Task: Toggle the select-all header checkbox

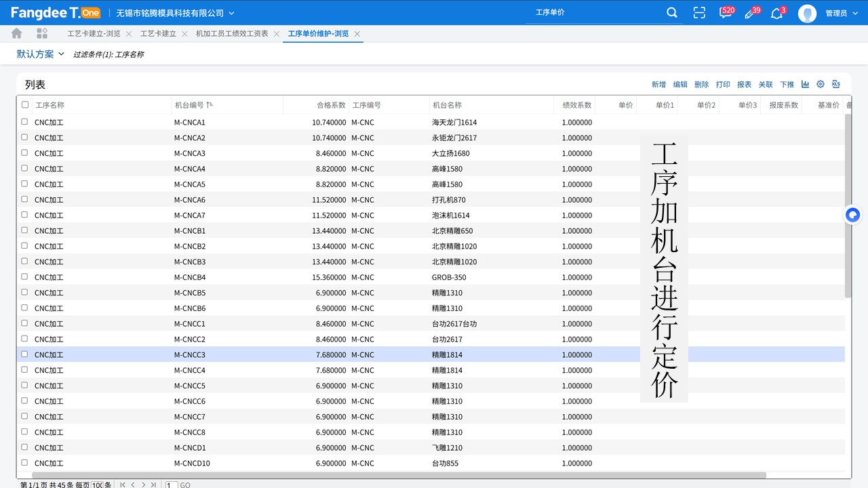Action: (25, 105)
